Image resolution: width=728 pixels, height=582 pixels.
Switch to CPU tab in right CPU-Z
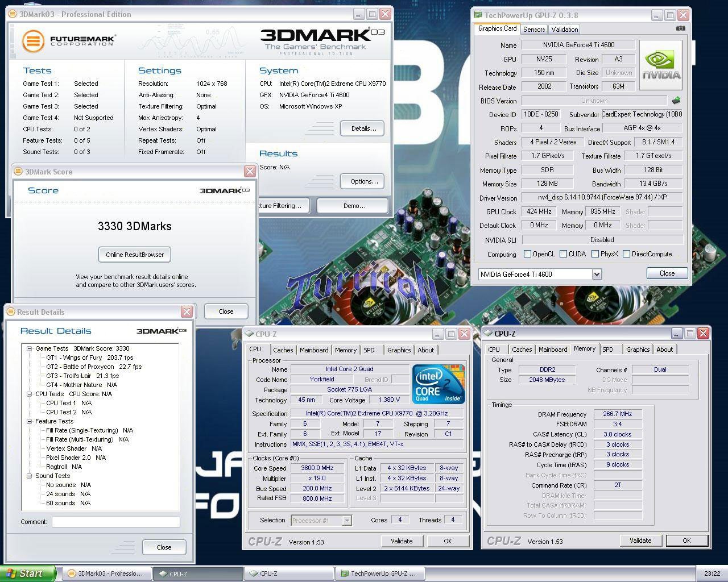click(x=494, y=350)
